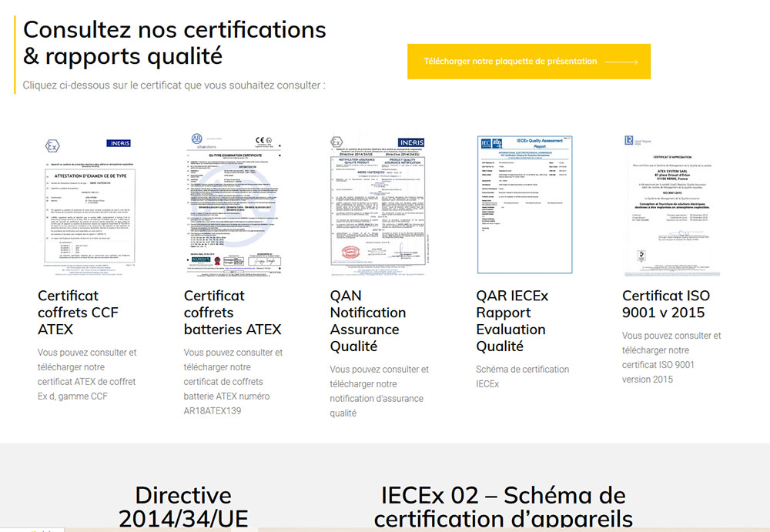Click description about notification d'assurance qualité
The image size is (770, 532).
click(379, 391)
